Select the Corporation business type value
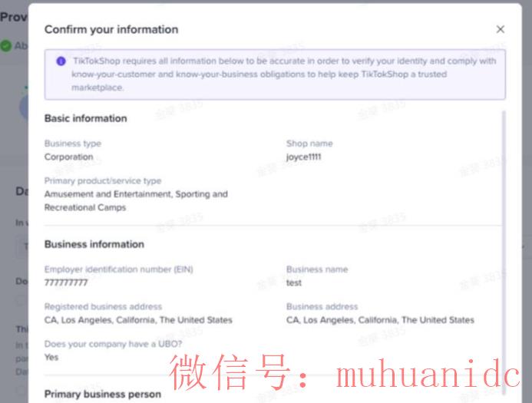 [68, 157]
